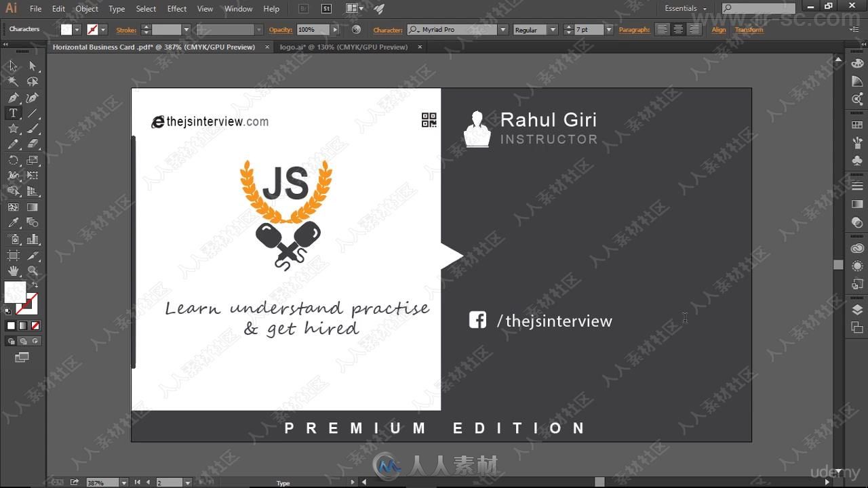Open the Effect menu
This screenshot has height=488, width=868.
click(177, 9)
